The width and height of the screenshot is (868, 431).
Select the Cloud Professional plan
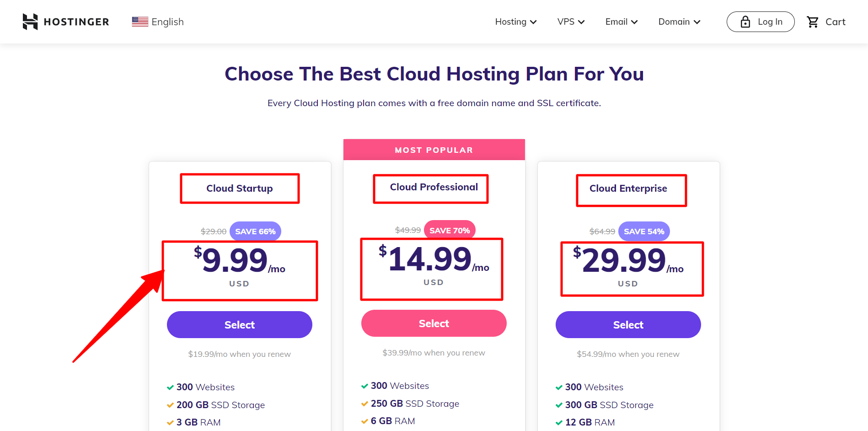tap(434, 323)
